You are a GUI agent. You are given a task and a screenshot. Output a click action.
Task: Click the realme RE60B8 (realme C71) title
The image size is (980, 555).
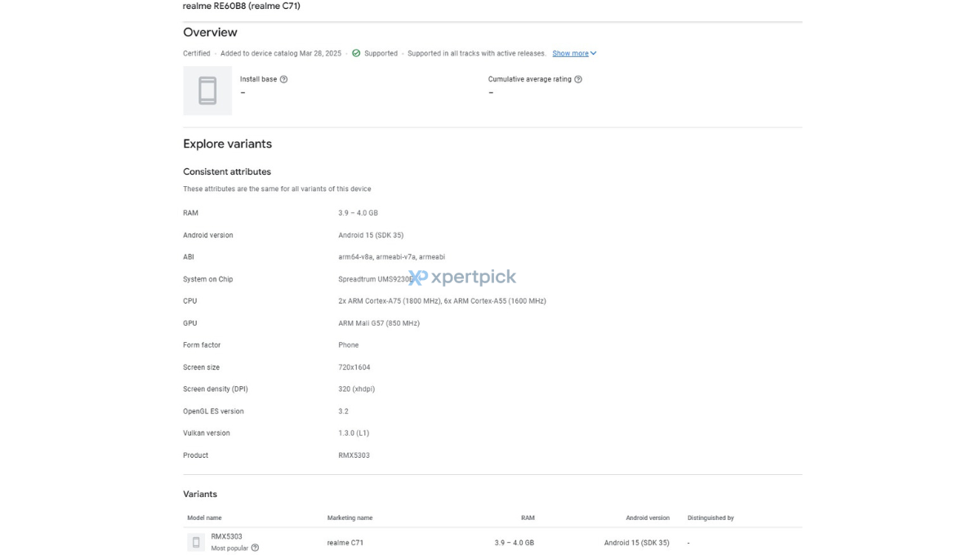[x=242, y=6]
